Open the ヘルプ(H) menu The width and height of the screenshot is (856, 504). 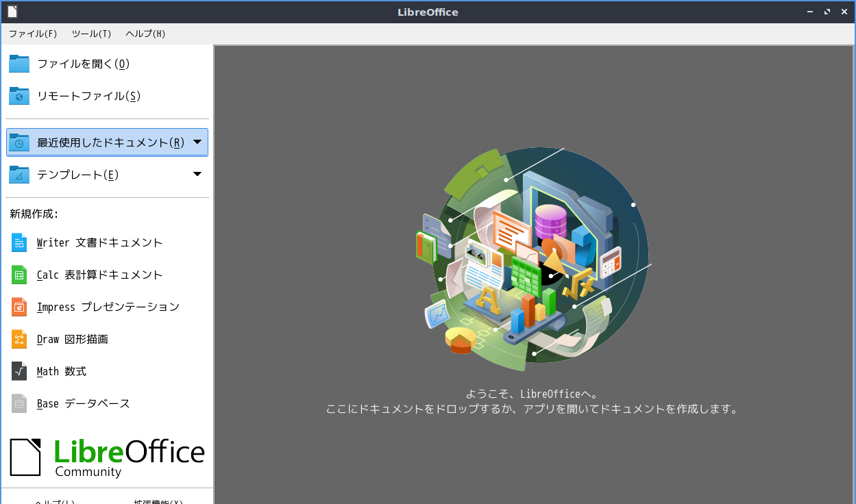pyautogui.click(x=145, y=34)
